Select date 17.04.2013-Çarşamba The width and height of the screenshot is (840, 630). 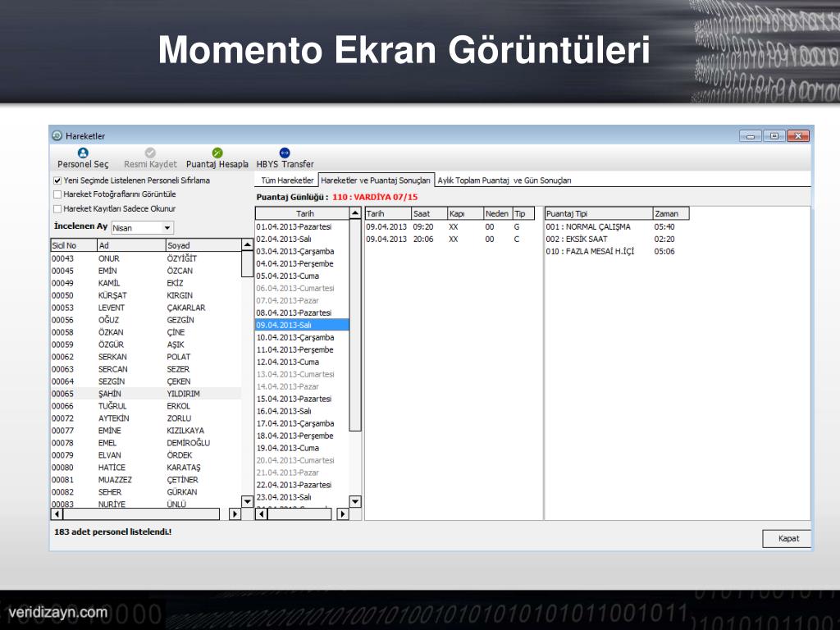pos(302,423)
